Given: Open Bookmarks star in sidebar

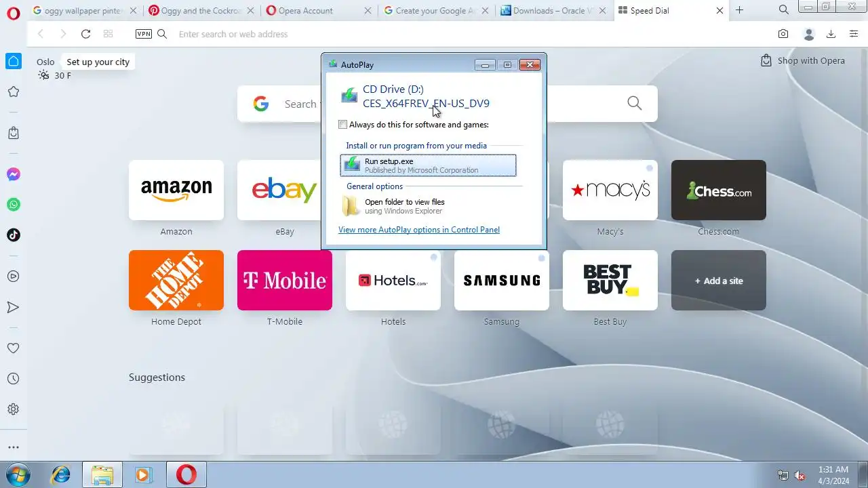Looking at the screenshot, I should pyautogui.click(x=14, y=91).
